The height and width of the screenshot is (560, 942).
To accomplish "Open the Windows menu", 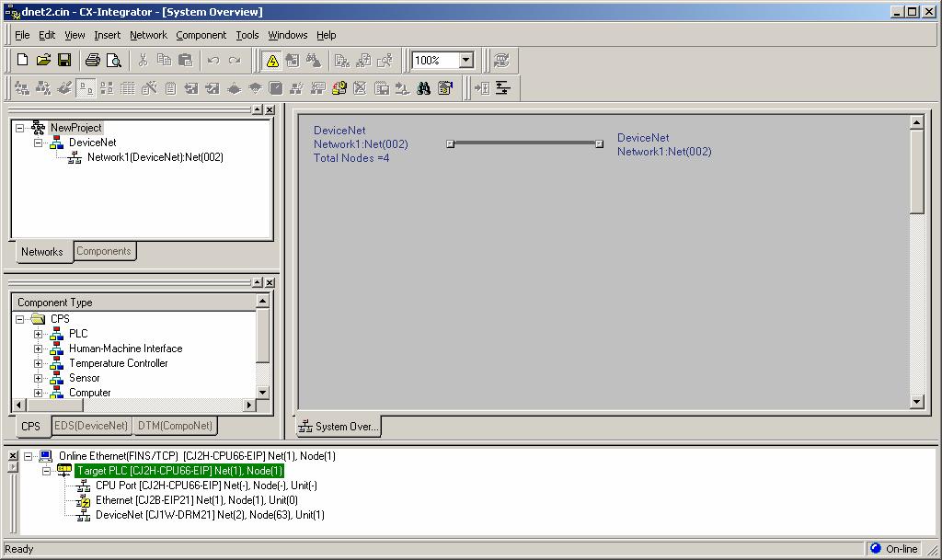I will tap(288, 36).
